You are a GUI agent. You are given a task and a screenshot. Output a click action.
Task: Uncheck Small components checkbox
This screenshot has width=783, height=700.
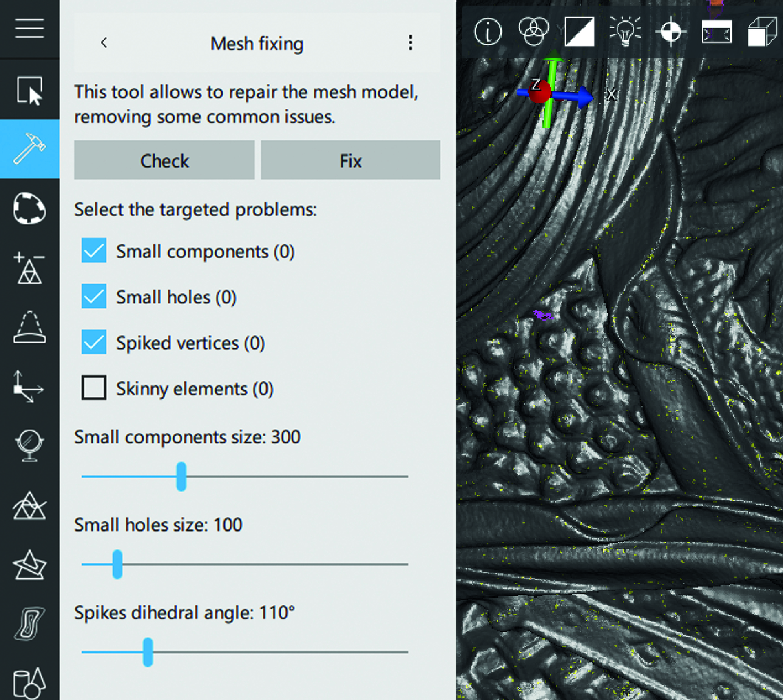click(94, 250)
